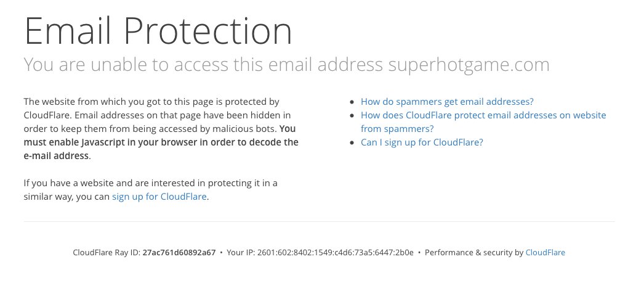This screenshot has height=283, width=644.
Task: Click the bullet before the spammers link
Action: pos(352,102)
